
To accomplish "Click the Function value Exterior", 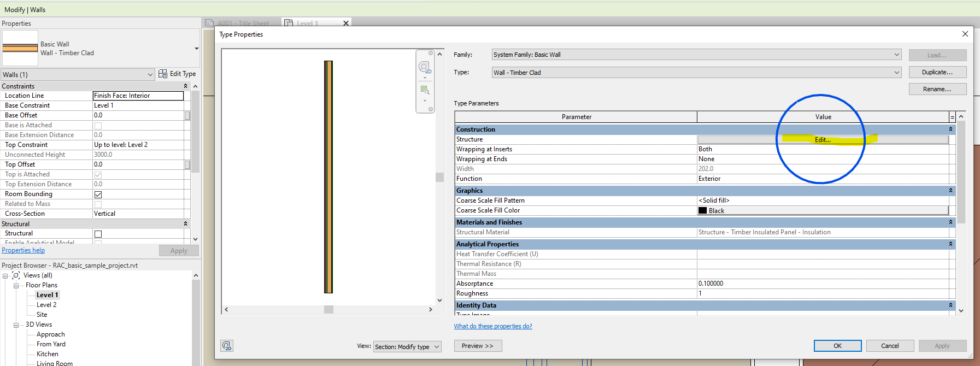I will [823, 179].
